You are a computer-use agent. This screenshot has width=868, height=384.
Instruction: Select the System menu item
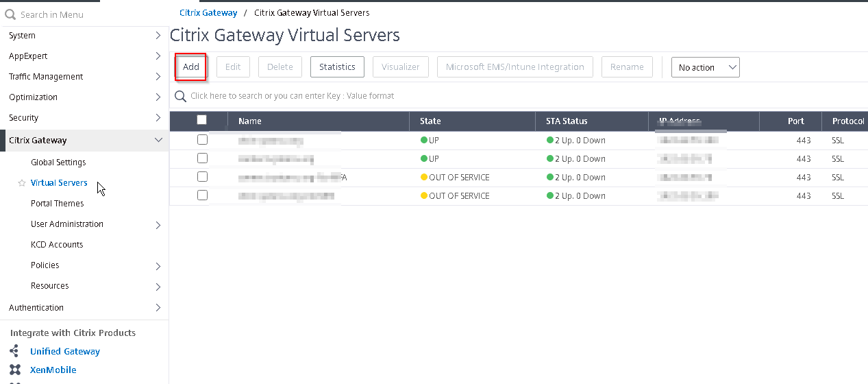pos(22,36)
